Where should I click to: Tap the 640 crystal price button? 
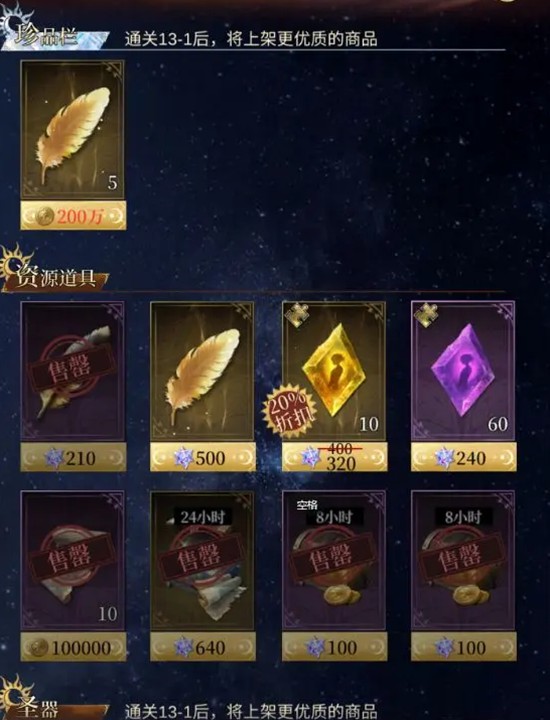coord(202,647)
